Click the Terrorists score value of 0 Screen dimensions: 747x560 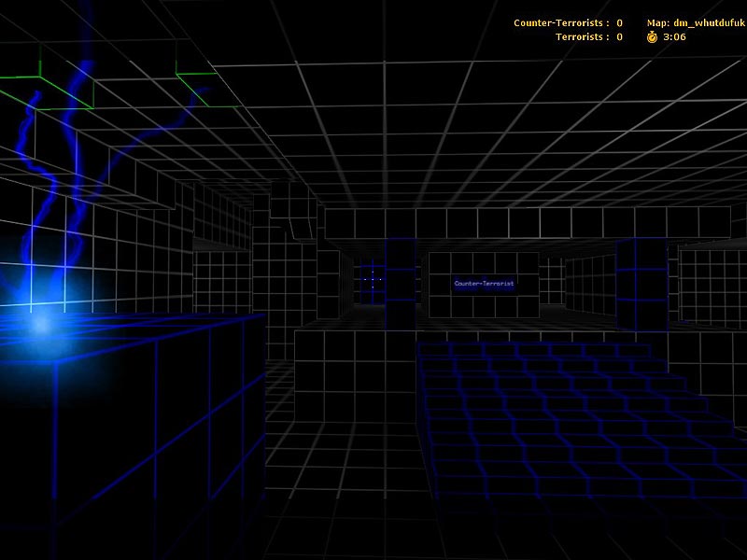pos(619,37)
